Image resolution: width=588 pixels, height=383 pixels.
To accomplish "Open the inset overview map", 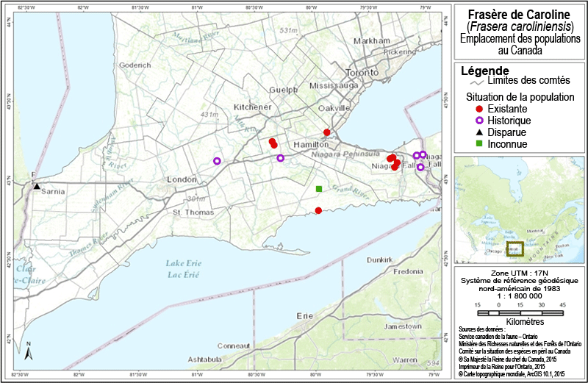I will point(519,209).
